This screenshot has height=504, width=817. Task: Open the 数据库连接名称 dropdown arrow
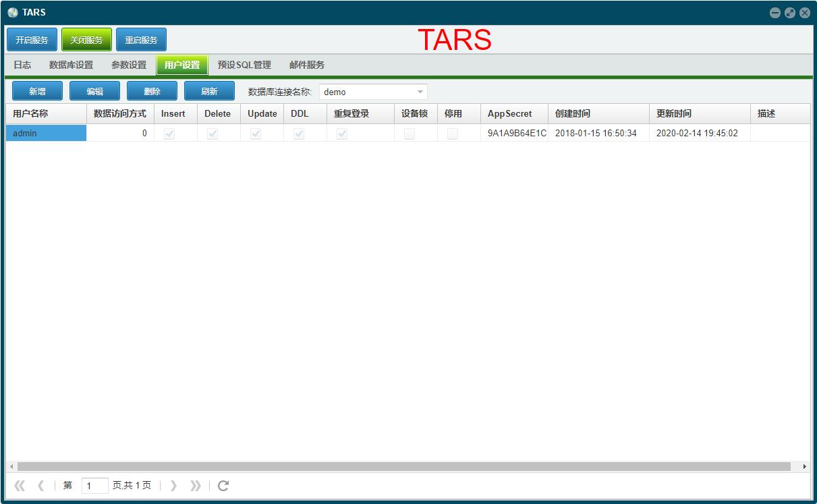tap(420, 92)
